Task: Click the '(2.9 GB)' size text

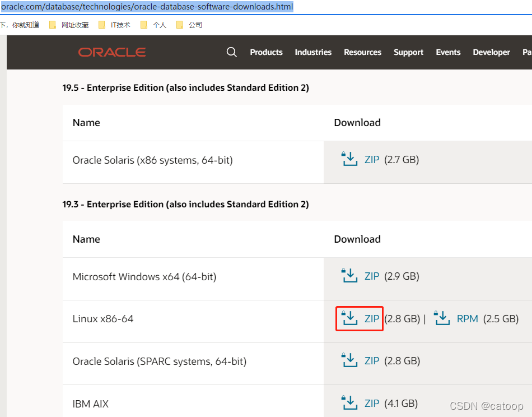Action: [x=402, y=276]
